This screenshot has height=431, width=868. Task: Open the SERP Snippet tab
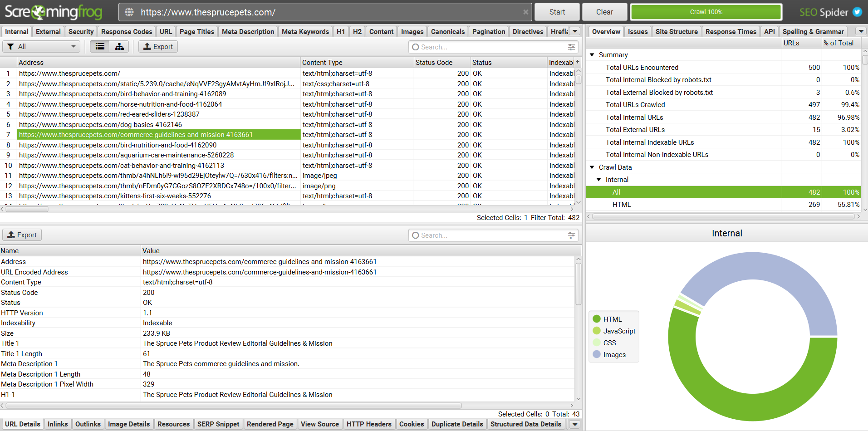[x=218, y=424]
